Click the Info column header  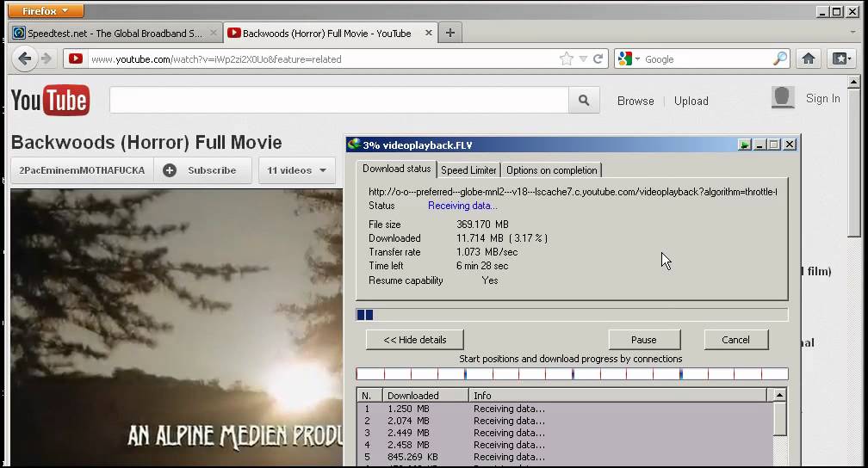[618, 396]
